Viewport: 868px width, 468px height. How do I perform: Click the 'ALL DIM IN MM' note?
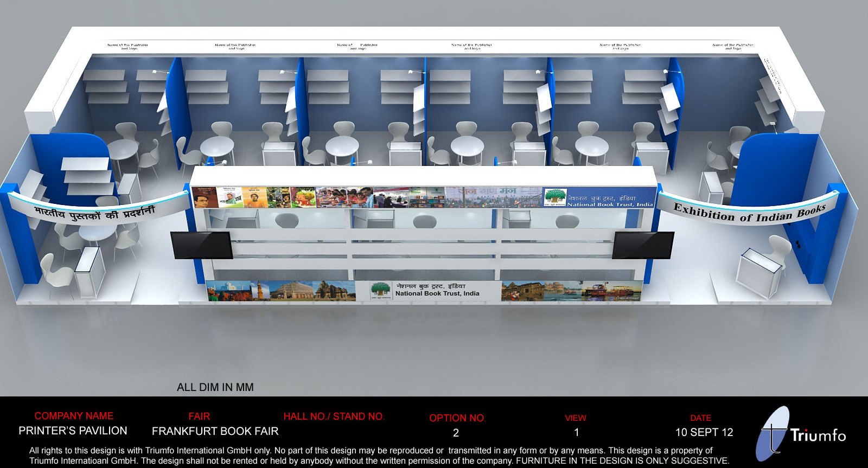coord(215,387)
